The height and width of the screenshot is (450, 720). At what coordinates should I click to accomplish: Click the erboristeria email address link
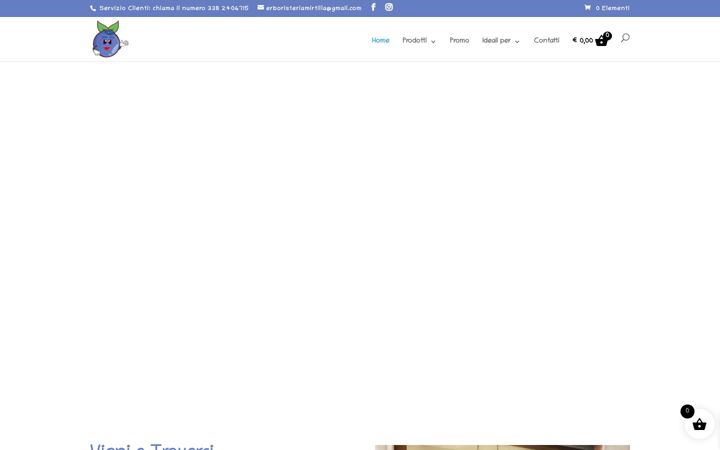point(314,8)
